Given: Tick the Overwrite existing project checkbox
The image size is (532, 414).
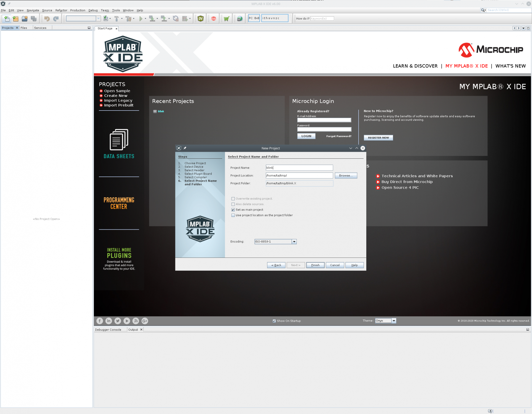Looking at the screenshot, I should click(x=233, y=199).
